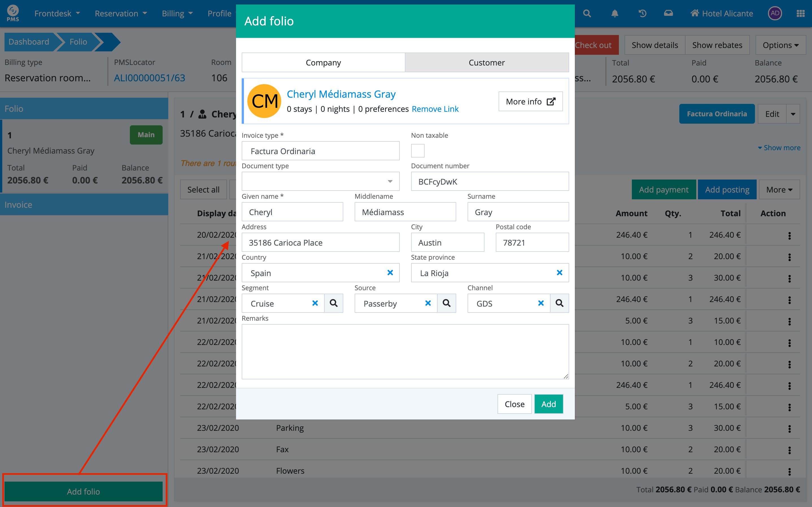Screen dimensions: 812x507
Task: Clear the Spain country selection
Action: (390, 273)
